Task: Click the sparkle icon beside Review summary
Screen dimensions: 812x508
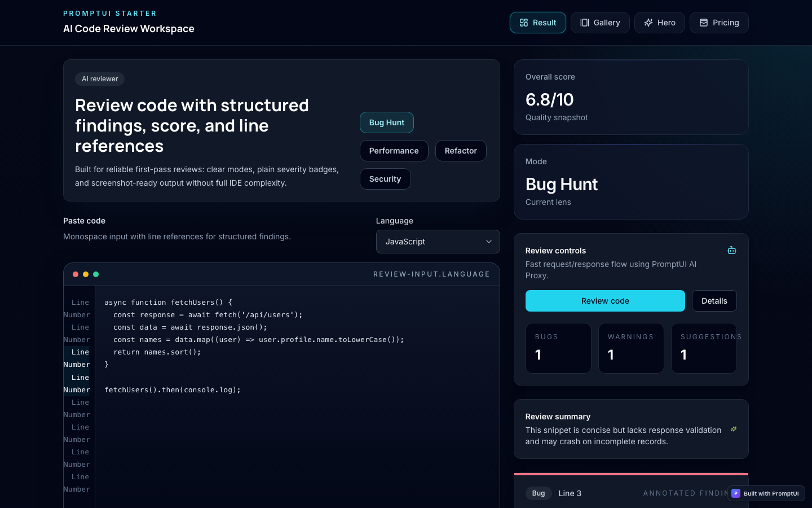Action: [x=734, y=429]
